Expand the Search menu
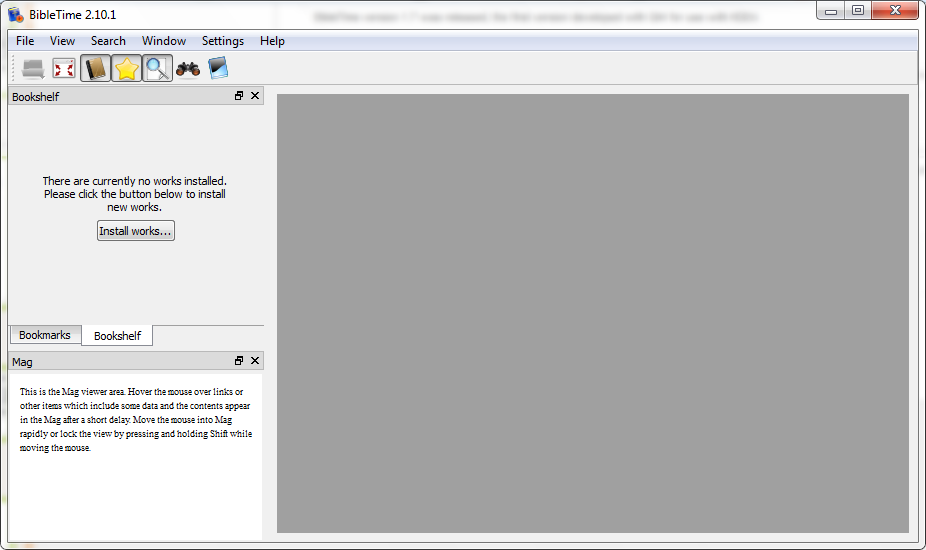 [x=108, y=41]
